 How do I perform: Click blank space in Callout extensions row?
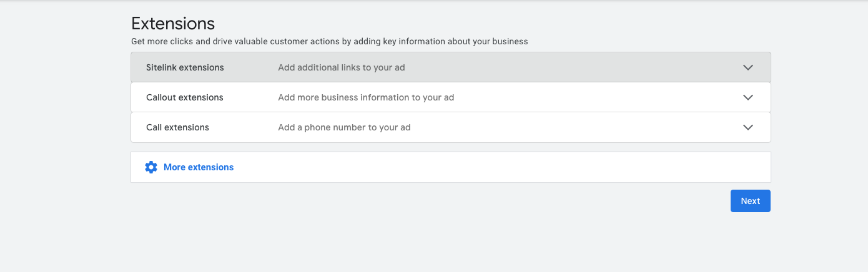[x=593, y=97]
